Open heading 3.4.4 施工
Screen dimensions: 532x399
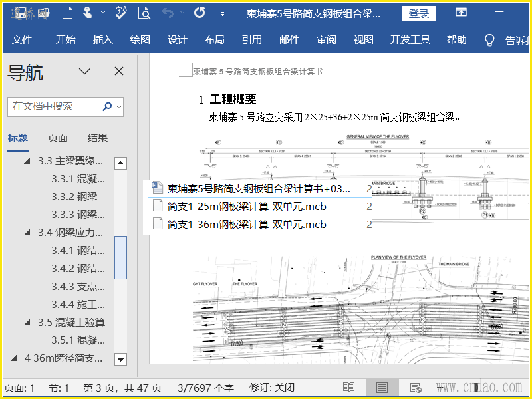click(78, 305)
